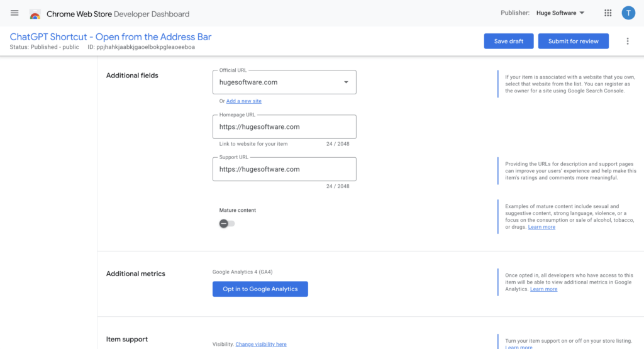The height and width of the screenshot is (349, 644).
Task: Click the Publisher: label text
Action: coord(515,13)
